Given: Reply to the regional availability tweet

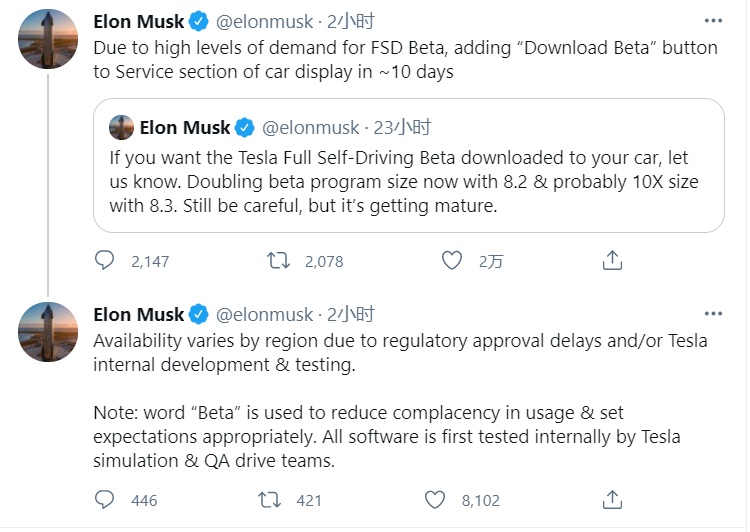Looking at the screenshot, I should coord(105,499).
